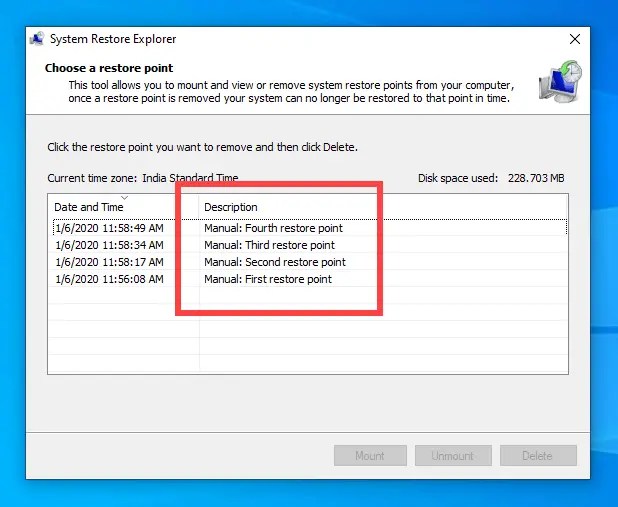Click the Disk space used label
The width and height of the screenshot is (618, 507).
tap(458, 178)
